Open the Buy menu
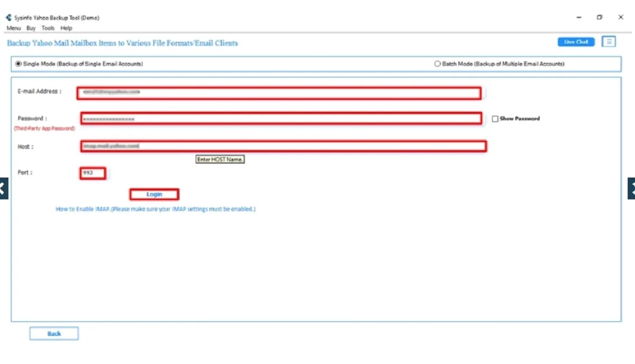The height and width of the screenshot is (364, 635). [x=31, y=29]
